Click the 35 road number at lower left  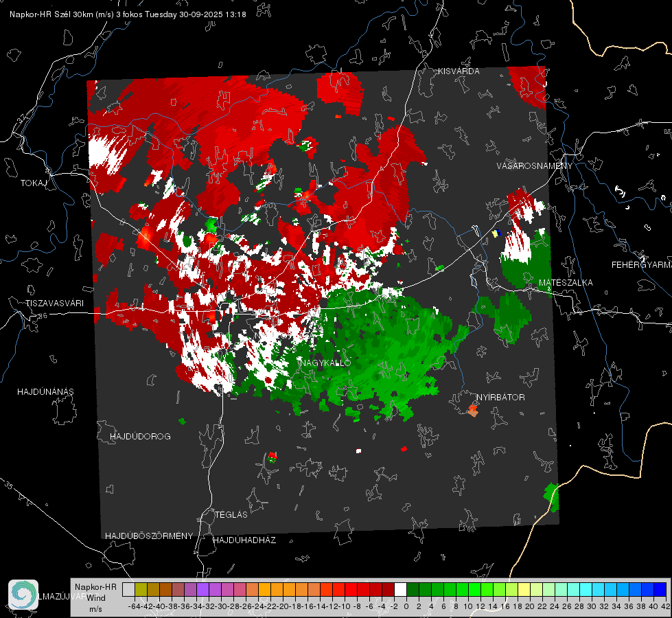tap(8, 486)
